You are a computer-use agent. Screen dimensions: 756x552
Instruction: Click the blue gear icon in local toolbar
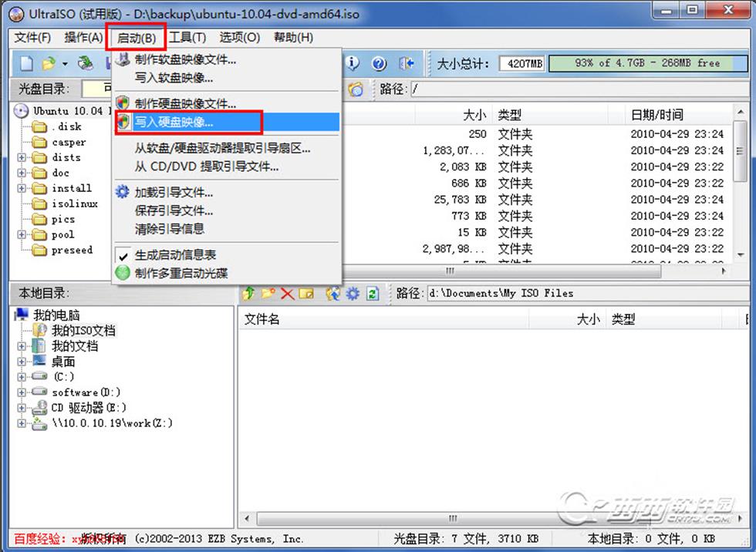(353, 294)
